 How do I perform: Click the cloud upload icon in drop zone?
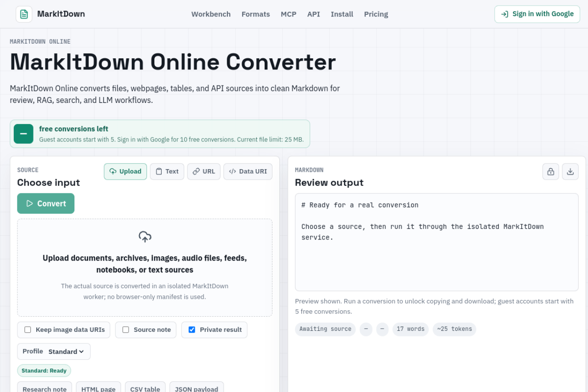tap(145, 237)
